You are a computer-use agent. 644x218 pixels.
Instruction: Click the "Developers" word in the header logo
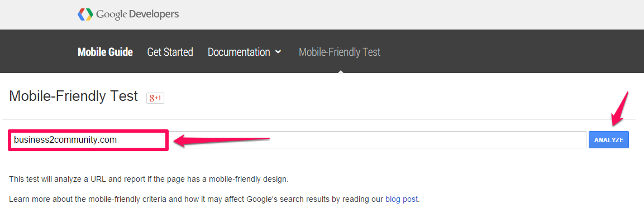click(154, 14)
